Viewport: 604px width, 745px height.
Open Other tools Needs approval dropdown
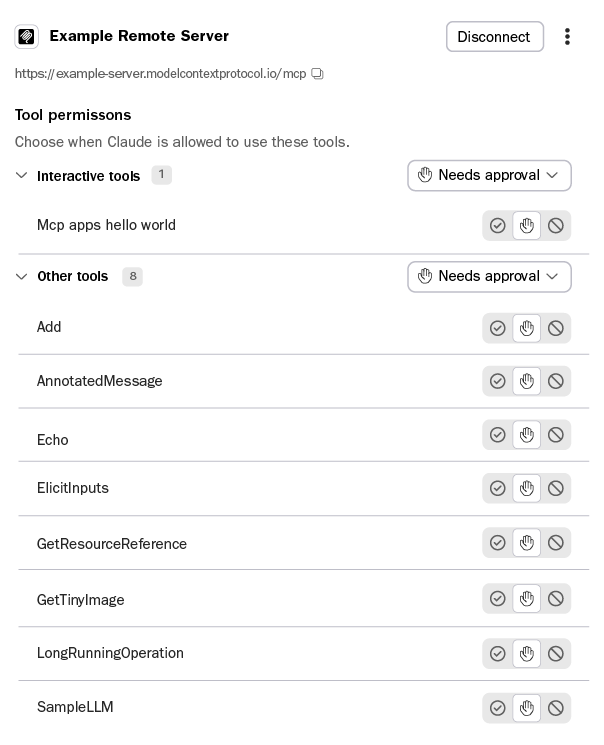489,276
